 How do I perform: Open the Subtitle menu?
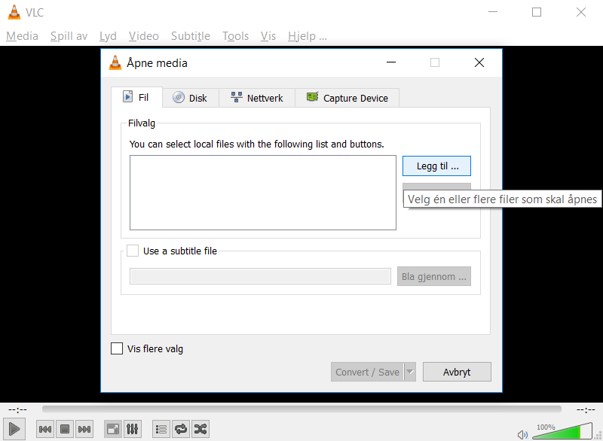190,36
